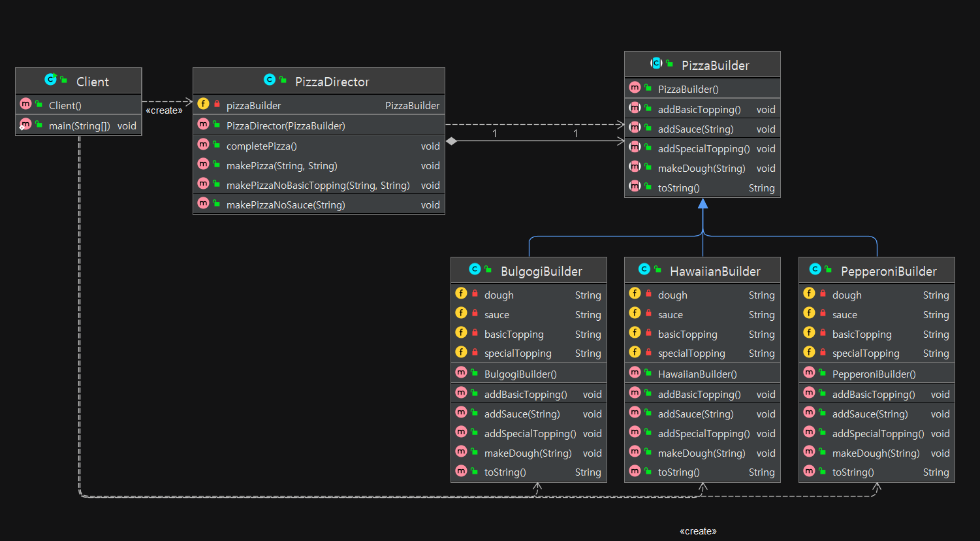This screenshot has width=980, height=541.
Task: Select makePizza(String, String) method row
Action: coord(319,166)
